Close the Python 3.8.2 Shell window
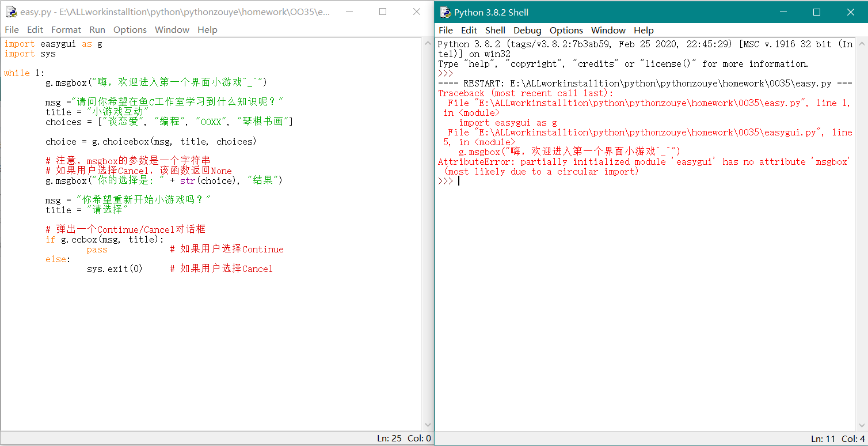Screen dimensions: 868x446 851,12
